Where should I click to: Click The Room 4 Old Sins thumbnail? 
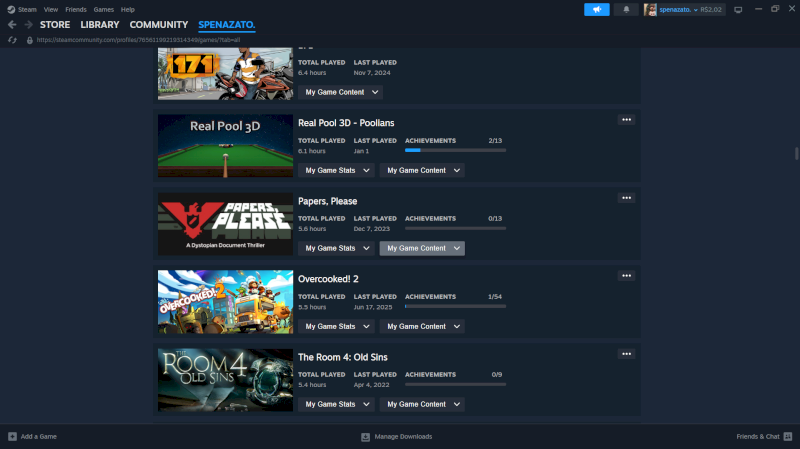tap(226, 380)
